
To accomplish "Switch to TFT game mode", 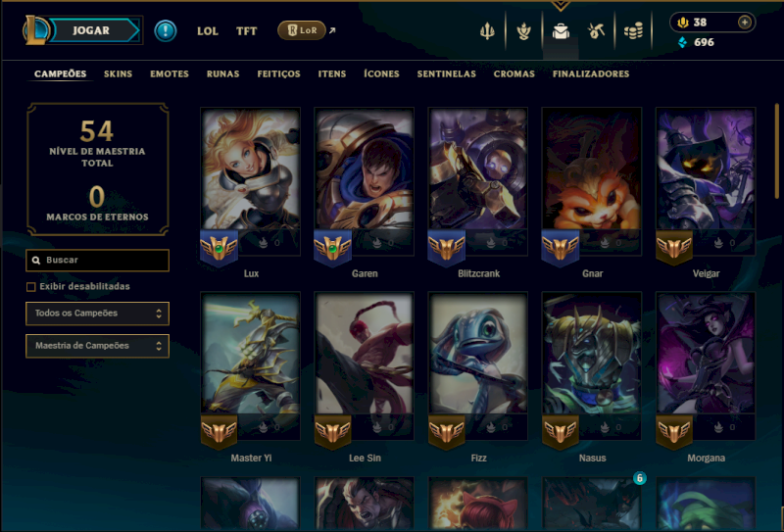I will click(247, 31).
